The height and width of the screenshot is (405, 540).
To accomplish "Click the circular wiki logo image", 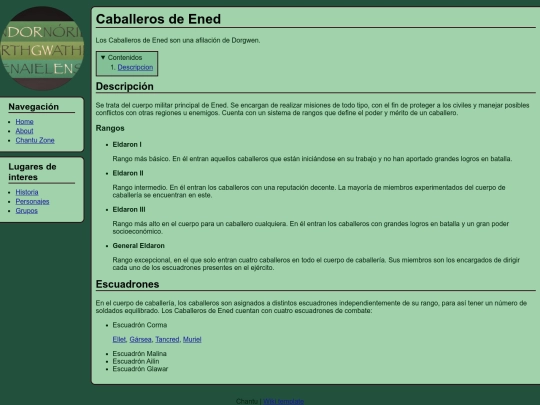I will point(42,48).
